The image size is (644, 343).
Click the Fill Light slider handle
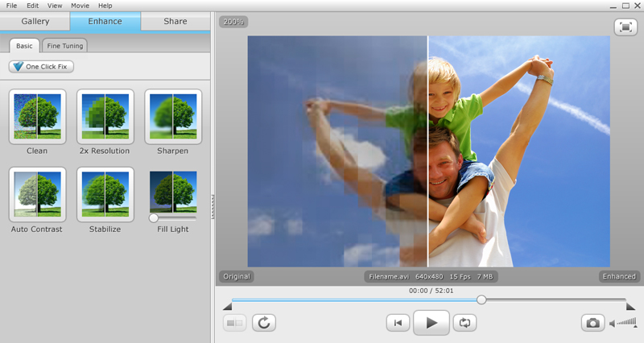(x=154, y=218)
